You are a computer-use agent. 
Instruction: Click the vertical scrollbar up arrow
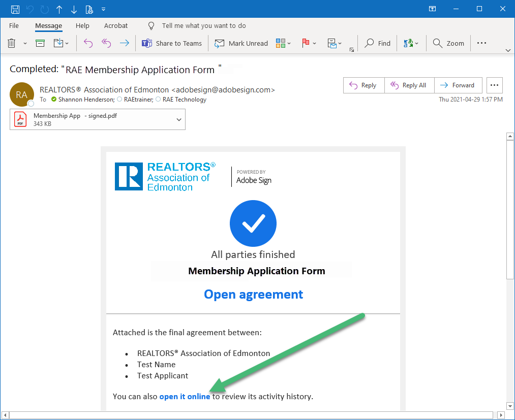510,136
